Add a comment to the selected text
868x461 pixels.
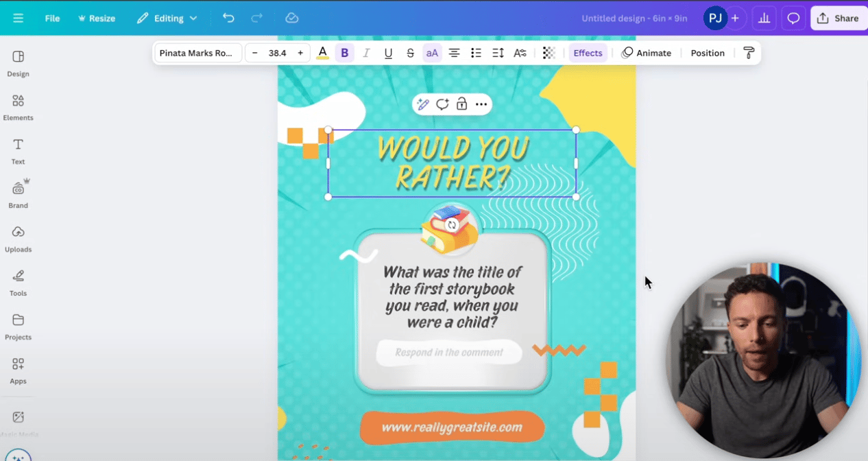pos(442,104)
